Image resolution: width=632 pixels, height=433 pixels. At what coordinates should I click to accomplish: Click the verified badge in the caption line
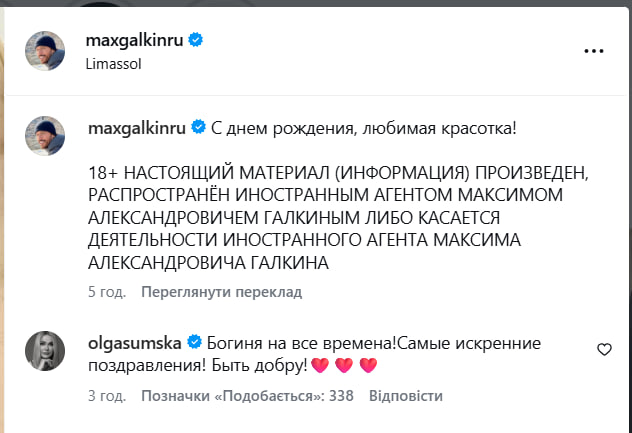click(x=198, y=128)
